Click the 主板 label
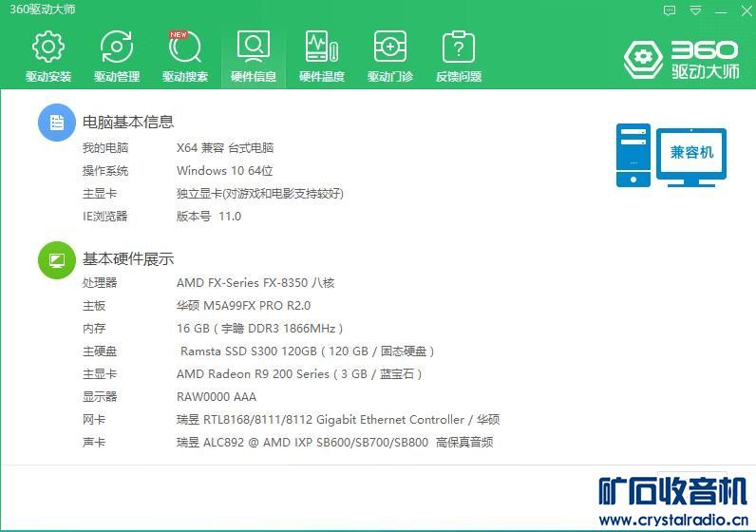The image size is (756, 532). tap(94, 305)
